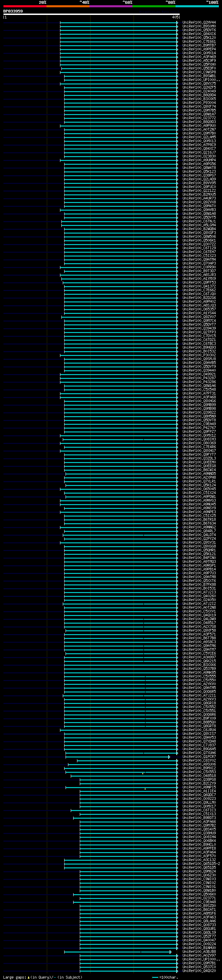
Task: Open the UniRef100_P93004 entry
Action: pyautogui.click(x=199, y=103)
